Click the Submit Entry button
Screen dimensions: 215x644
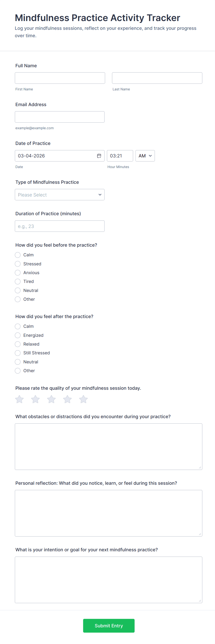pos(109,626)
